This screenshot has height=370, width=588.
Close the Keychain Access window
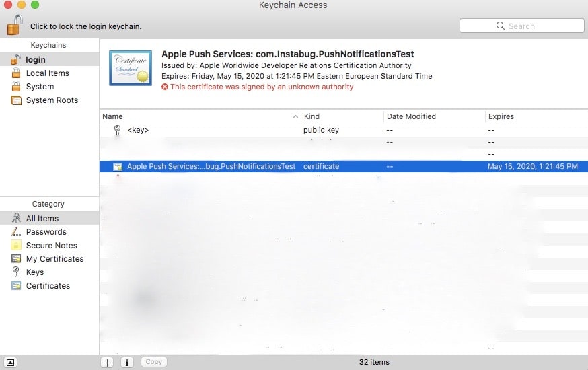click(8, 5)
